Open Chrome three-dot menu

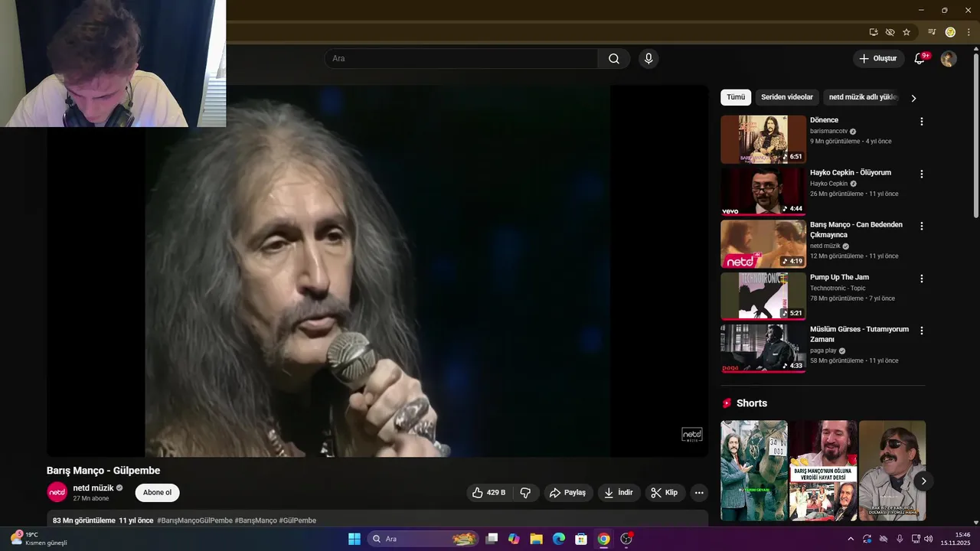tap(969, 32)
